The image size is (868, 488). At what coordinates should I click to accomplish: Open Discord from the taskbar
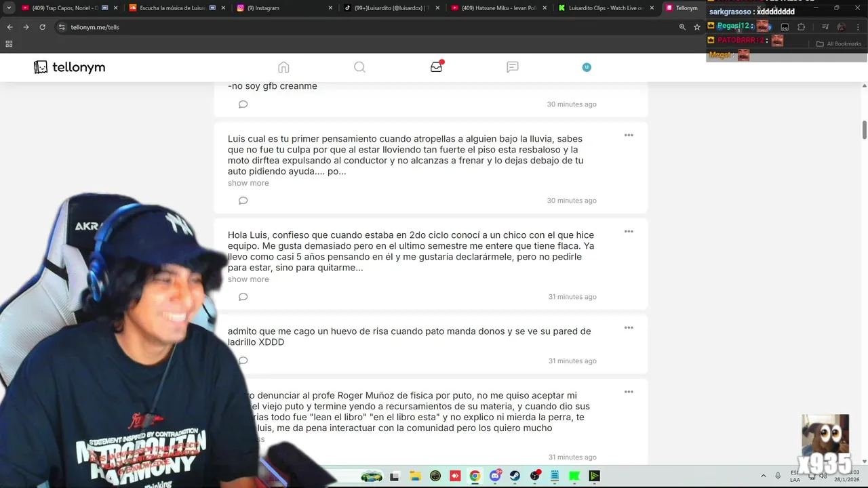click(496, 476)
